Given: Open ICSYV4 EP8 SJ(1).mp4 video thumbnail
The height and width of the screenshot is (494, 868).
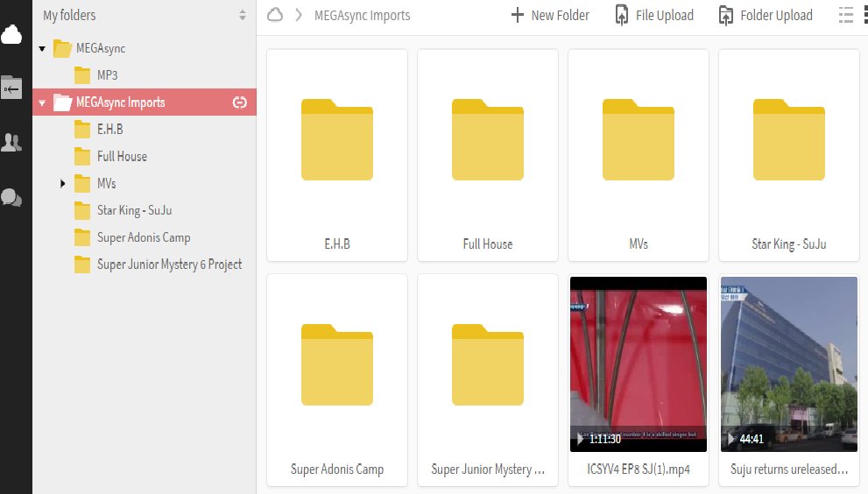Looking at the screenshot, I should click(x=639, y=364).
